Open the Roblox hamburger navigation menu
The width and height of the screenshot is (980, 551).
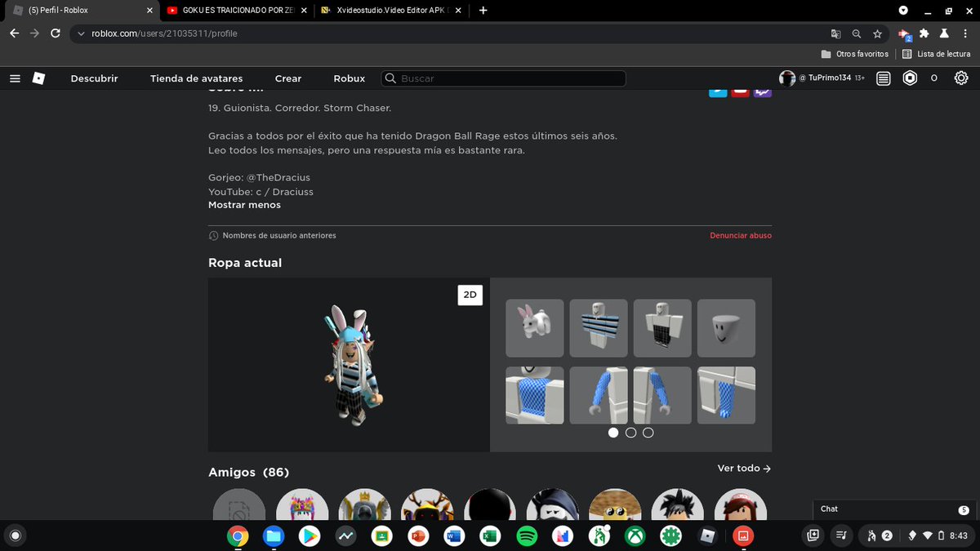pyautogui.click(x=15, y=78)
